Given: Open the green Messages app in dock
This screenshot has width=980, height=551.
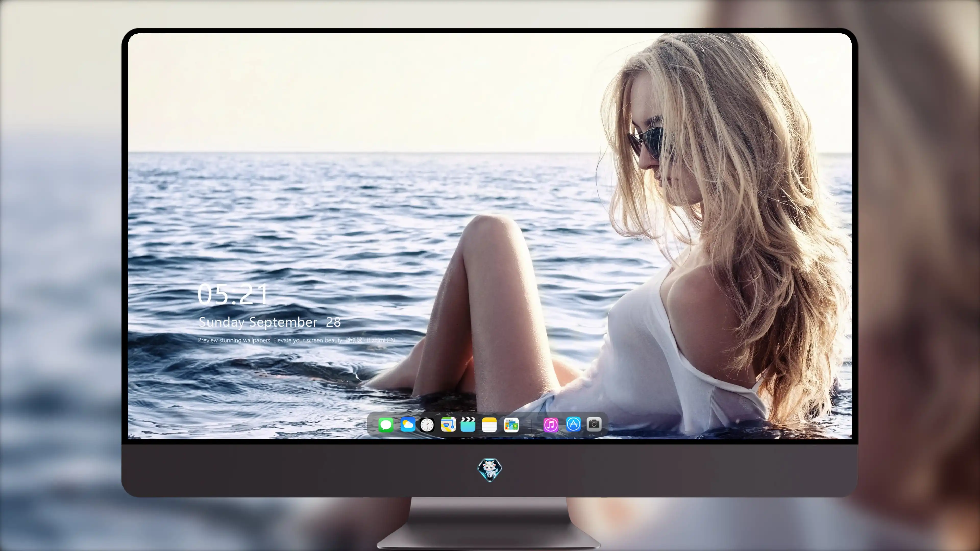Looking at the screenshot, I should pyautogui.click(x=386, y=425).
